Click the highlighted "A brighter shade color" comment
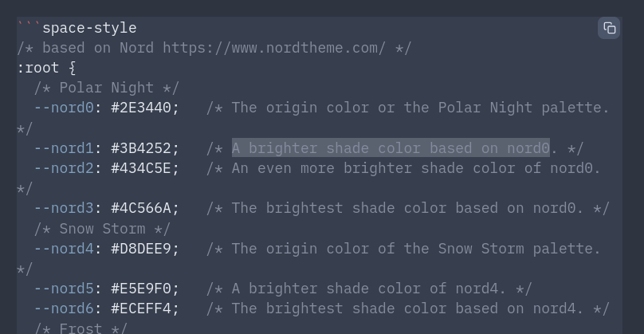This screenshot has height=334, width=644. [x=391, y=148]
